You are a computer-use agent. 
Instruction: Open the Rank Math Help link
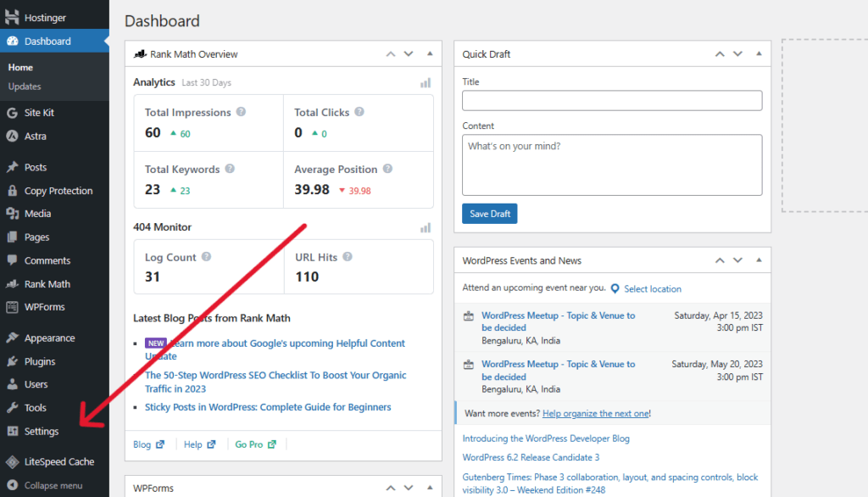tap(199, 444)
